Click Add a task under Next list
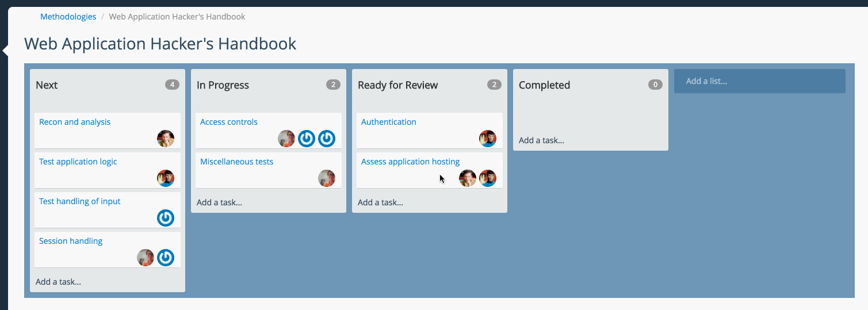This screenshot has width=868, height=310. point(58,282)
